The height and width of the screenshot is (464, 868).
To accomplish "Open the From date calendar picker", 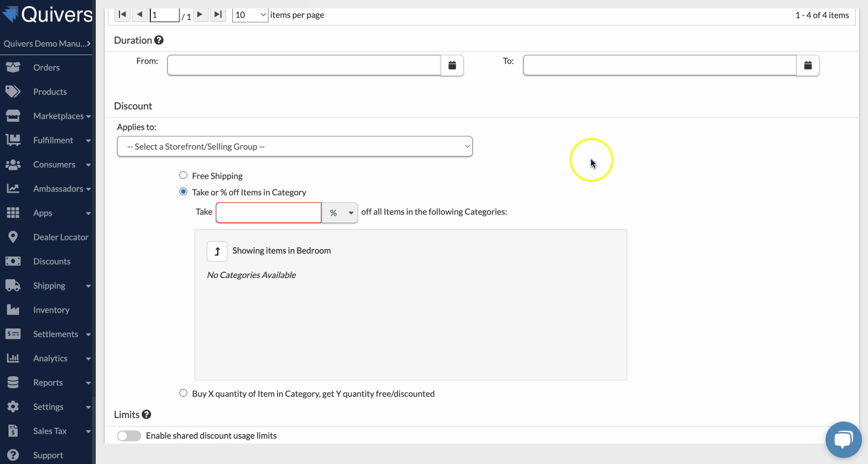I will tap(452, 65).
